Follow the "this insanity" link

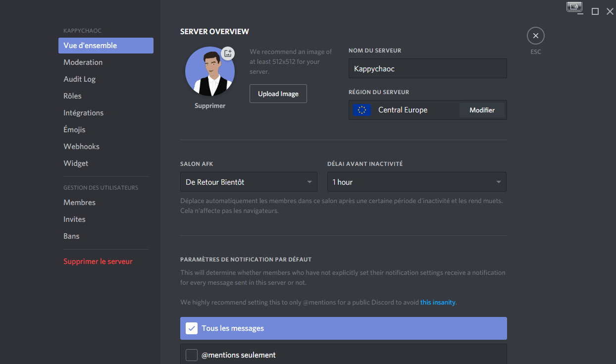[438, 302]
